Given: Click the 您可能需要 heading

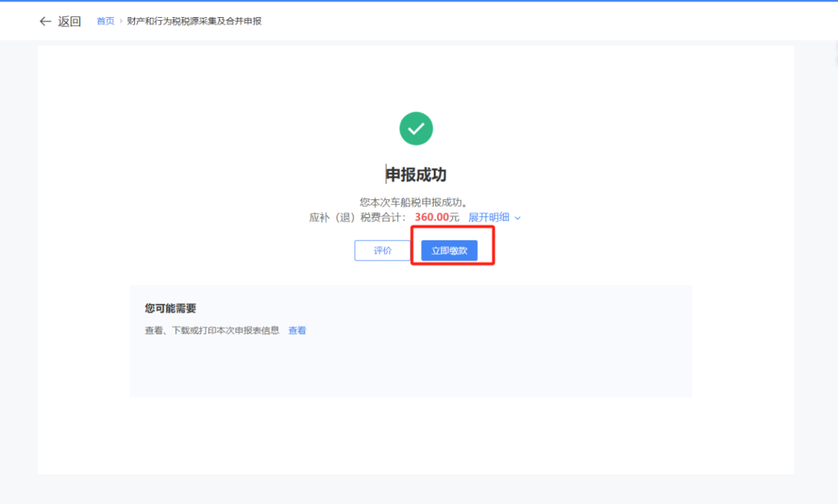Looking at the screenshot, I should tap(171, 308).
